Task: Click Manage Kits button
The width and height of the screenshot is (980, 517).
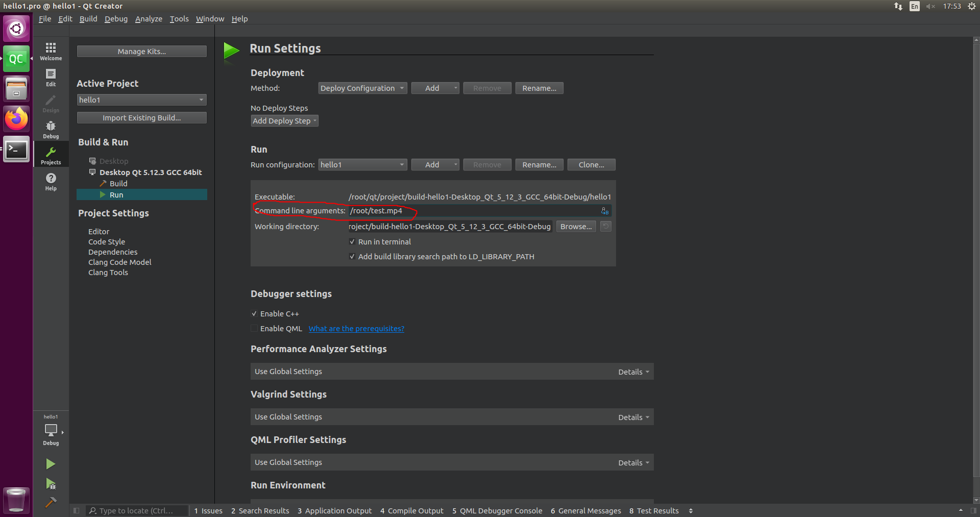Action: (x=141, y=52)
